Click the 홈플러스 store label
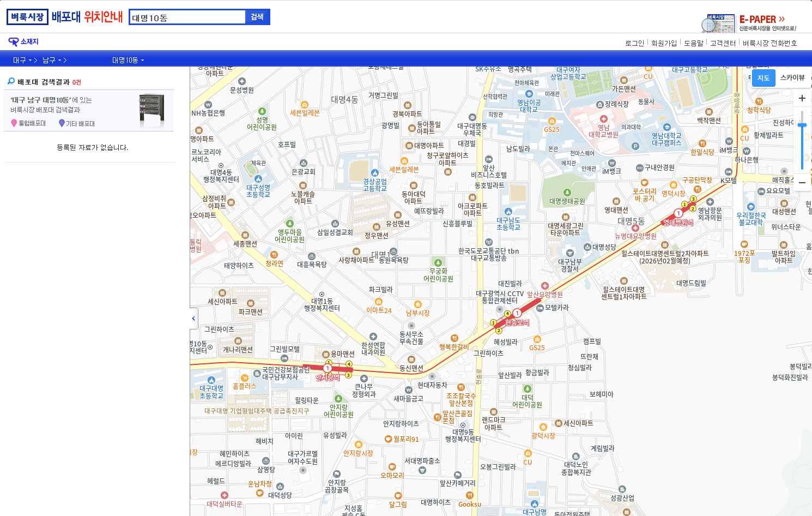 point(245,386)
